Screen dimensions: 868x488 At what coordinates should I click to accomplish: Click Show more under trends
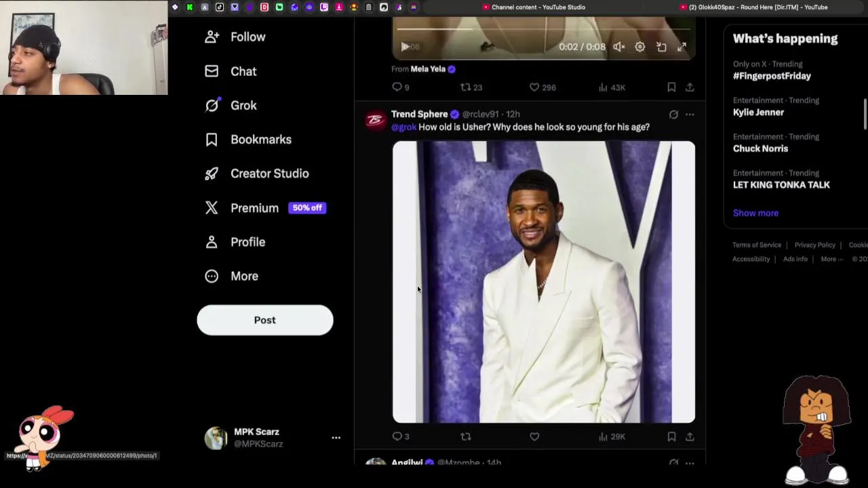point(755,213)
